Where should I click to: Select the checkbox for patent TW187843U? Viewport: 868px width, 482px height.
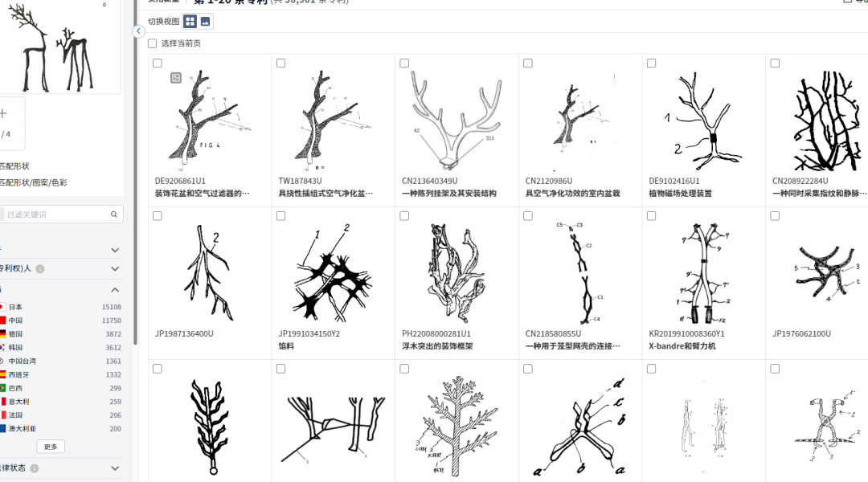pyautogui.click(x=280, y=63)
